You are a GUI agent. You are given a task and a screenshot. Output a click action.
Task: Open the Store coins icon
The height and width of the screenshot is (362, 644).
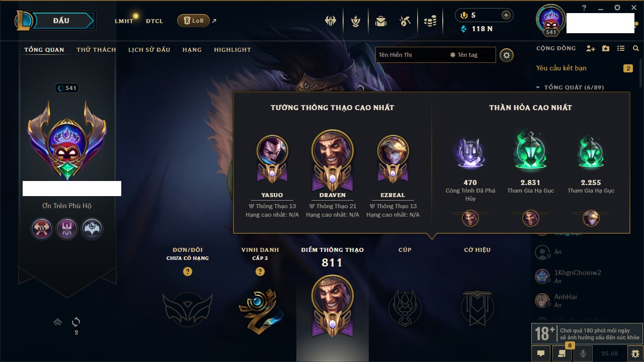pyautogui.click(x=430, y=21)
